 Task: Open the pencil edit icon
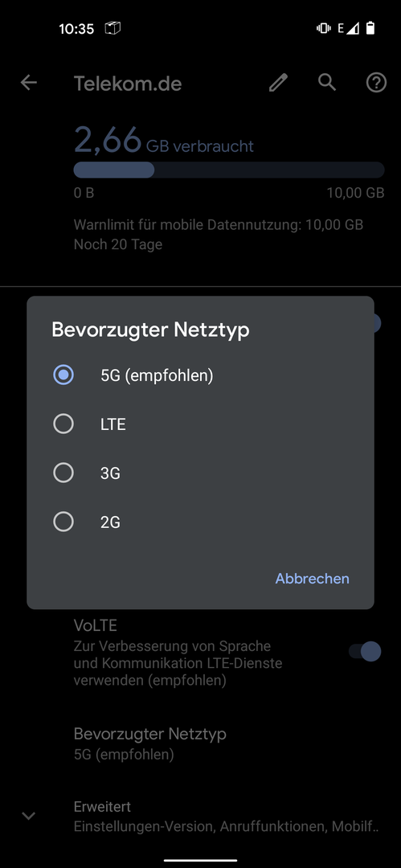(279, 83)
